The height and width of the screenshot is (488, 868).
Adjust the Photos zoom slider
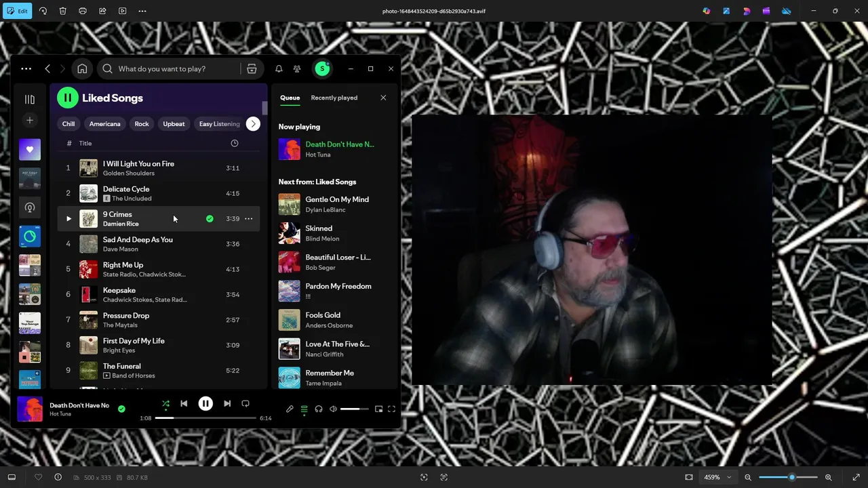coord(788,477)
